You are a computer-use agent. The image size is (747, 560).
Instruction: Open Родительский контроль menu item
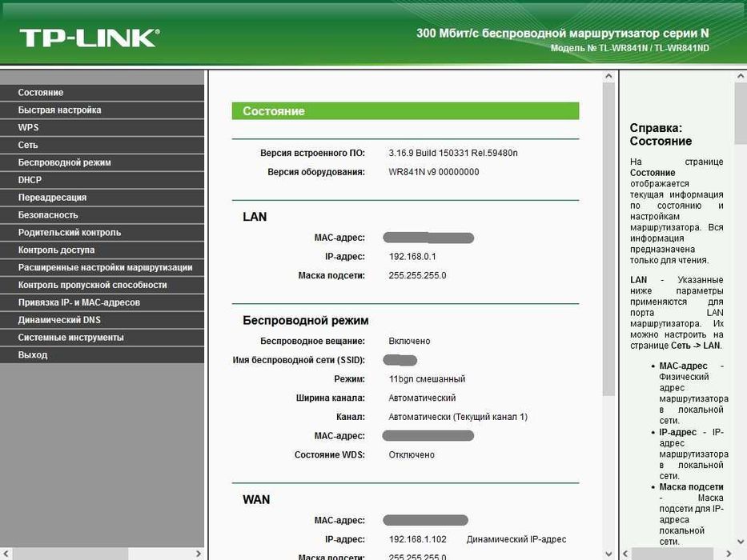(x=102, y=232)
